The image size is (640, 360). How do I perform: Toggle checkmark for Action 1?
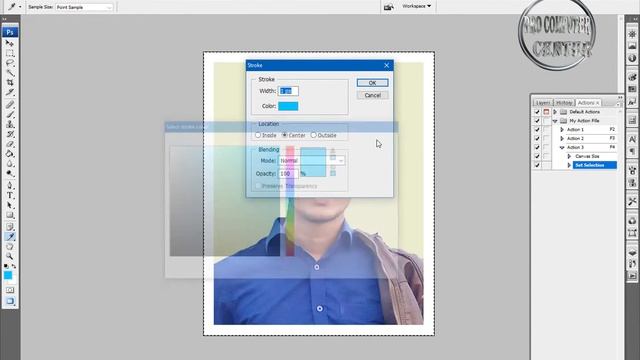[537, 129]
